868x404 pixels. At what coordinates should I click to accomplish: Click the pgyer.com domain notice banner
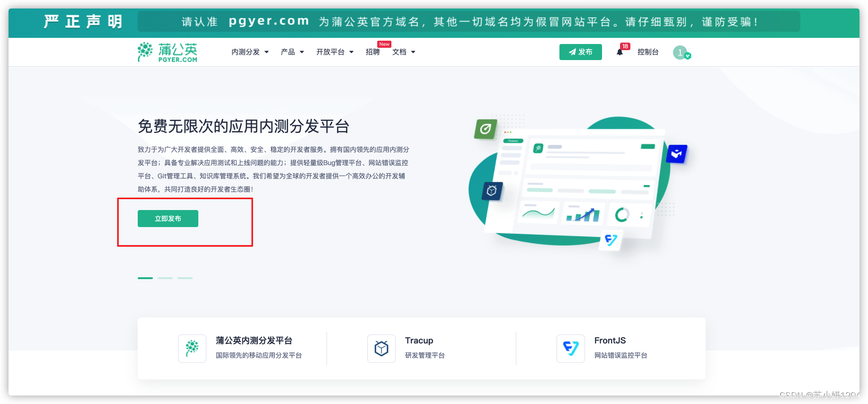[x=469, y=22]
